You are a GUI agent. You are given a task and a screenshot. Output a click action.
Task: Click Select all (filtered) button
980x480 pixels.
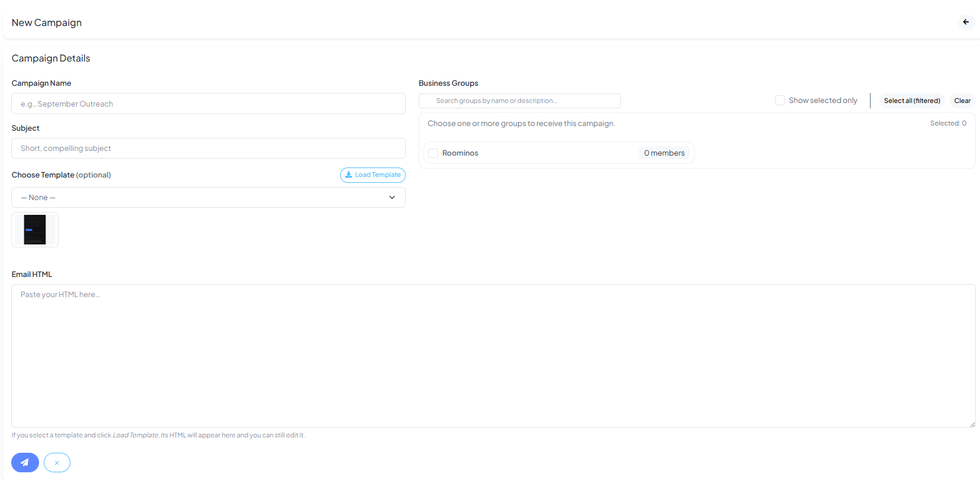click(911, 101)
